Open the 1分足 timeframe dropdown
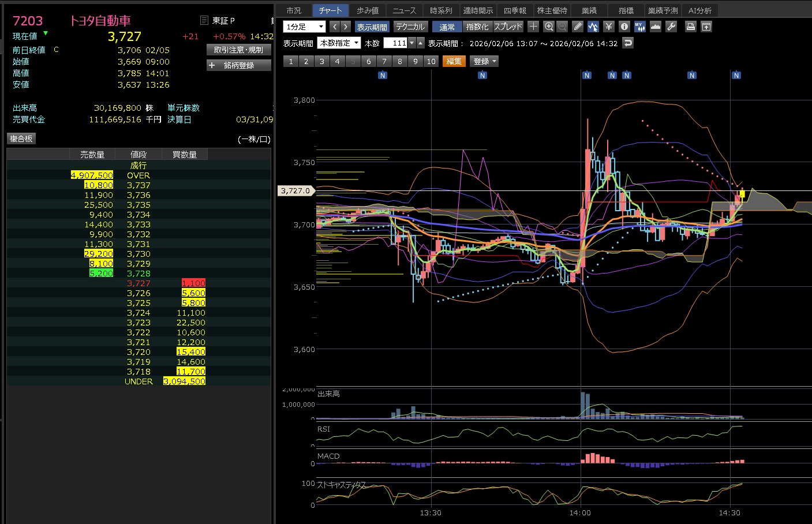This screenshot has width=812, height=524. pyautogui.click(x=304, y=27)
